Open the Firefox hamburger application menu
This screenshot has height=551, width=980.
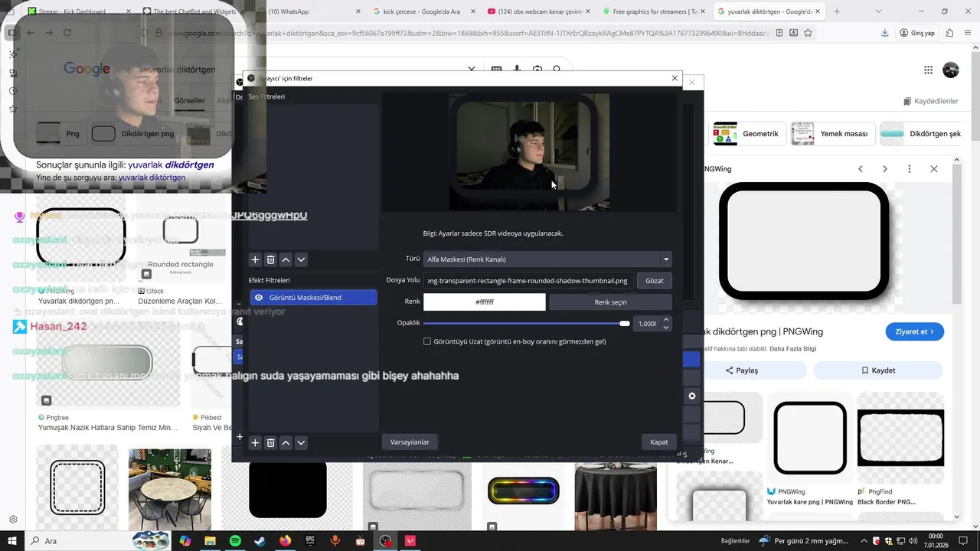(968, 33)
